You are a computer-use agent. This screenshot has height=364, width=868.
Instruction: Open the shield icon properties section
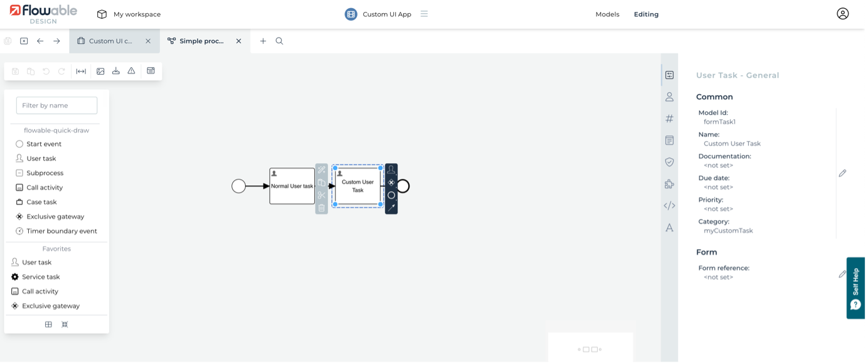tap(669, 162)
